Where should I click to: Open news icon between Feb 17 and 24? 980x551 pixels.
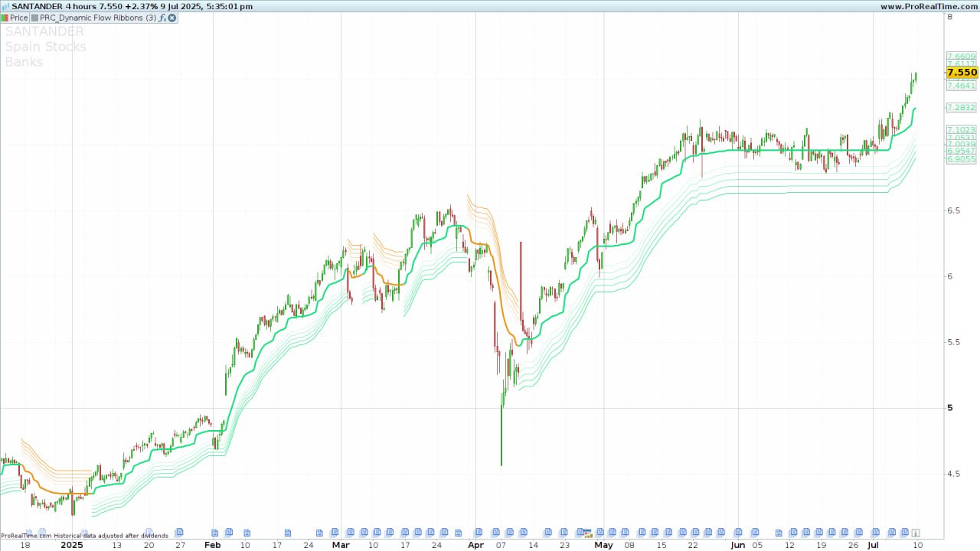288,532
